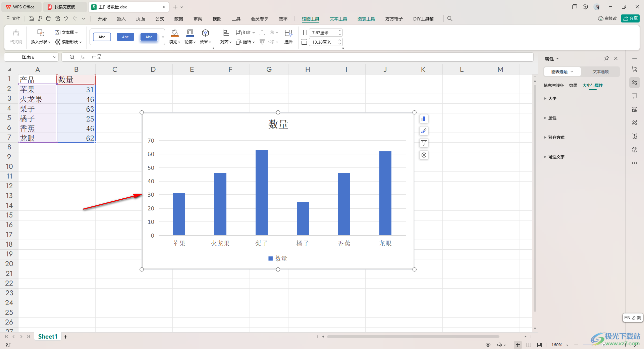Click the search magnifier in ribbon
644x349 pixels.
tap(450, 19)
